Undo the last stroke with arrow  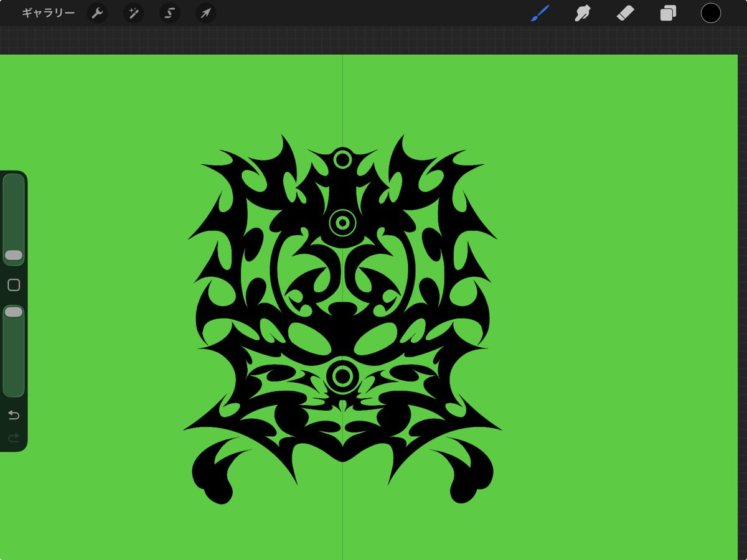14,415
